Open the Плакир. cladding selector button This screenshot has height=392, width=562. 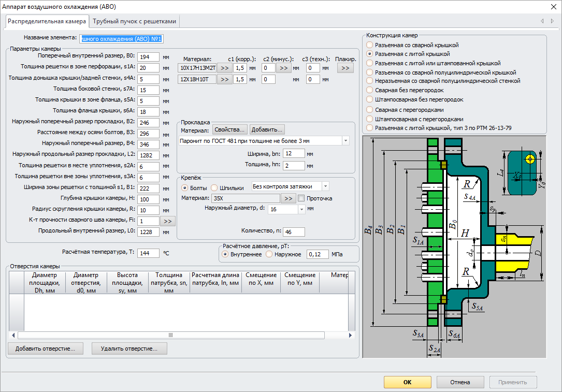(x=345, y=68)
